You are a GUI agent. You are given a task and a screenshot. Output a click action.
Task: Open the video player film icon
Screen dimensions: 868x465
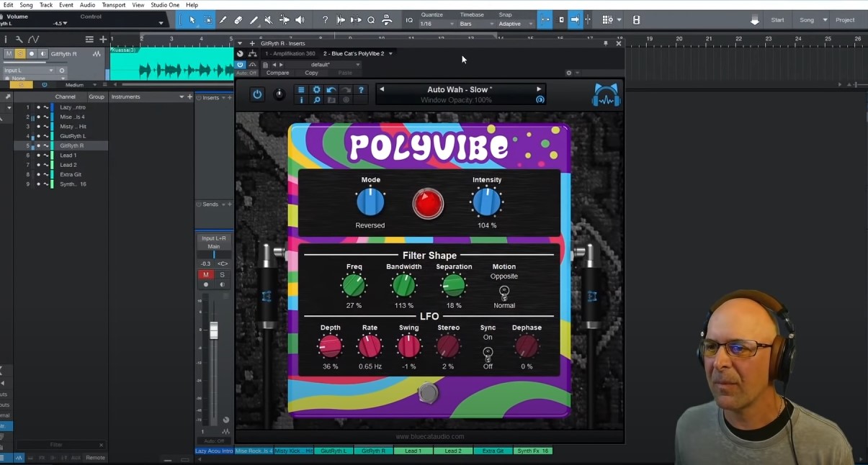point(636,20)
